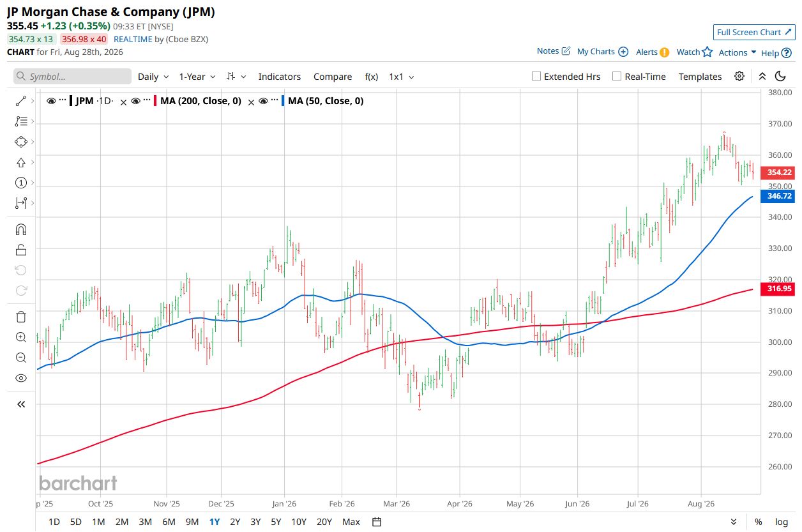Open the Actions dropdown menu
802x532 pixels.
738,52
